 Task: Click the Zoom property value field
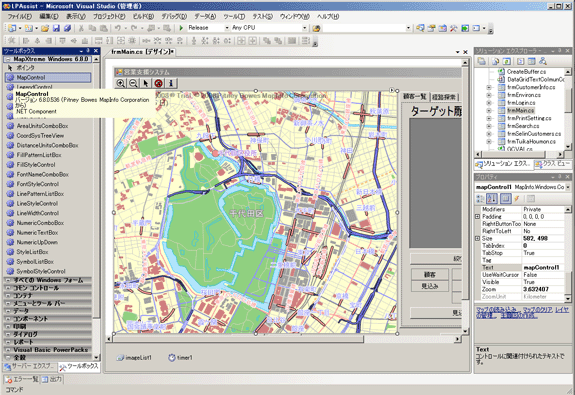coord(543,289)
